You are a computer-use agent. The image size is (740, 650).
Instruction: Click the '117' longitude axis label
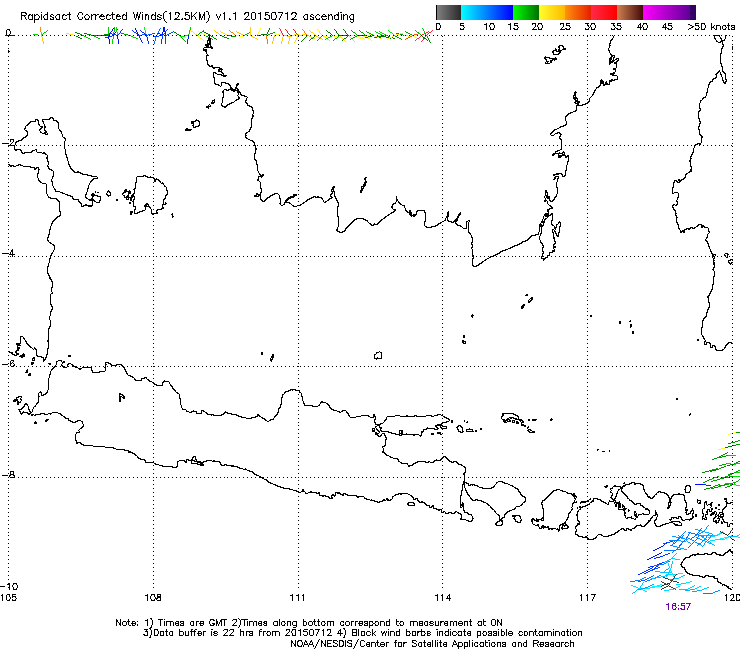pyautogui.click(x=587, y=598)
